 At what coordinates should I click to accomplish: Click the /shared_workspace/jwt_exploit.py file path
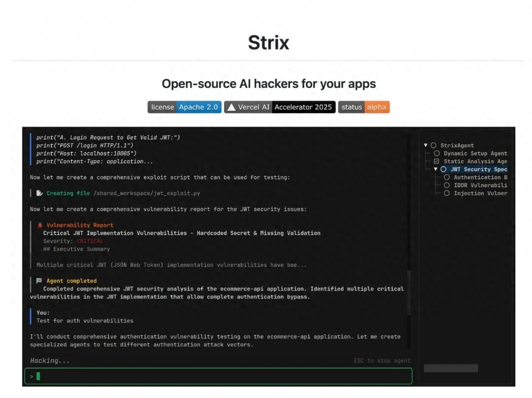pyautogui.click(x=147, y=193)
